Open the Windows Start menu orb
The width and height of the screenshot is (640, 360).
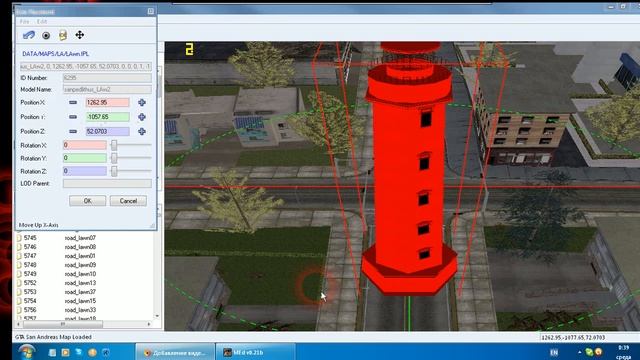point(27,352)
